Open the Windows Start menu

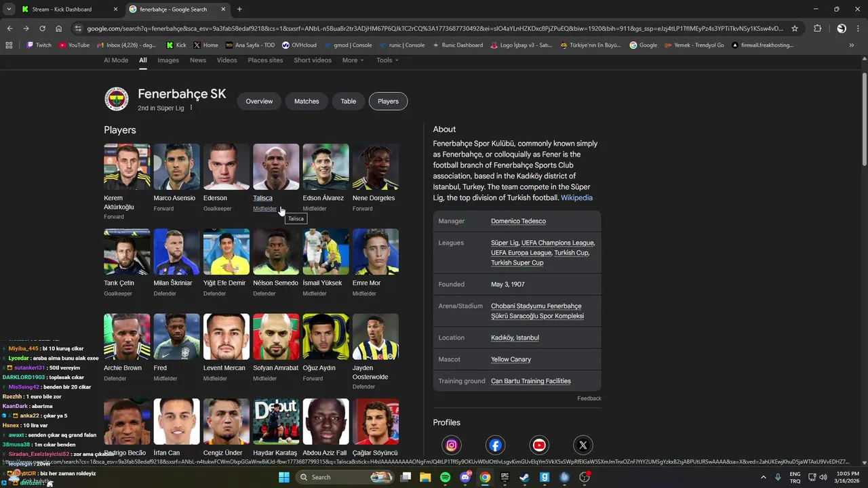(x=284, y=477)
